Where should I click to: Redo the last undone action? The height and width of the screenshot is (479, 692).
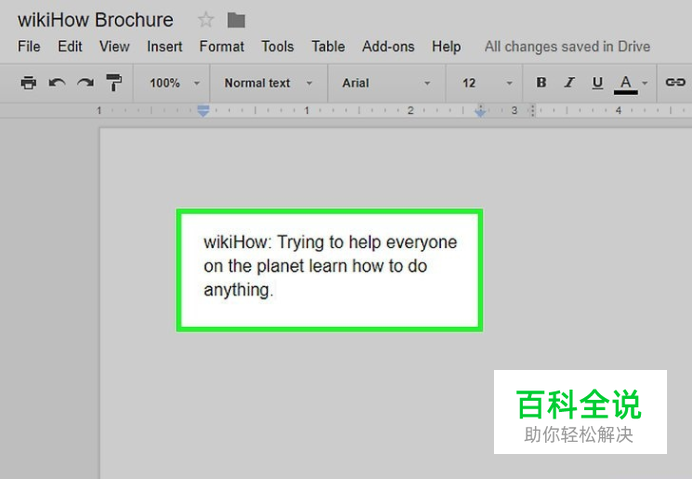tap(85, 83)
